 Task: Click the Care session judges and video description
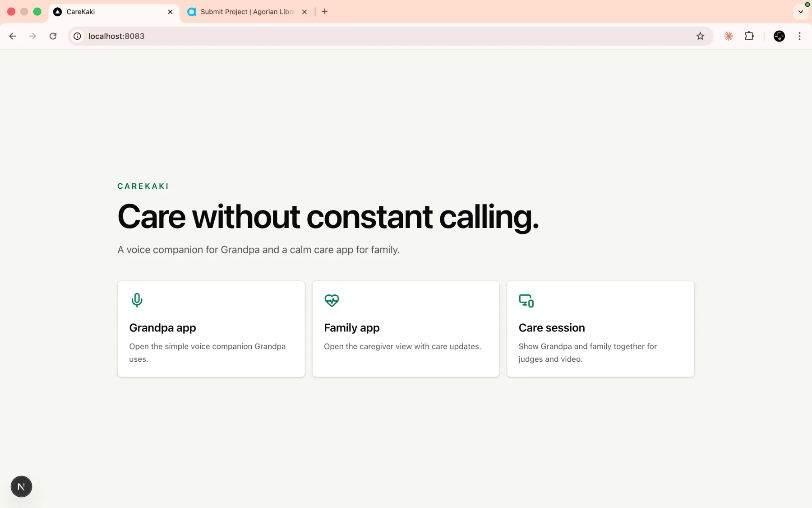click(x=588, y=353)
